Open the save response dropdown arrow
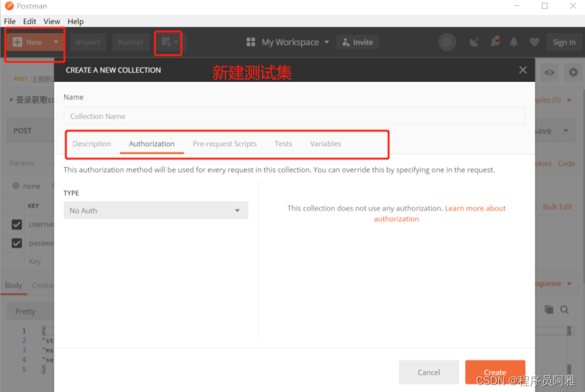This screenshot has width=585, height=392. pyautogui.click(x=569, y=284)
